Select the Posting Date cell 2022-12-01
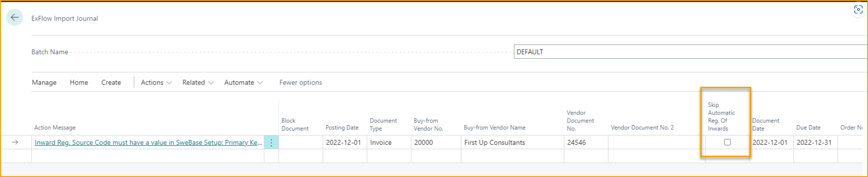The width and height of the screenshot is (868, 177). pyautogui.click(x=345, y=143)
